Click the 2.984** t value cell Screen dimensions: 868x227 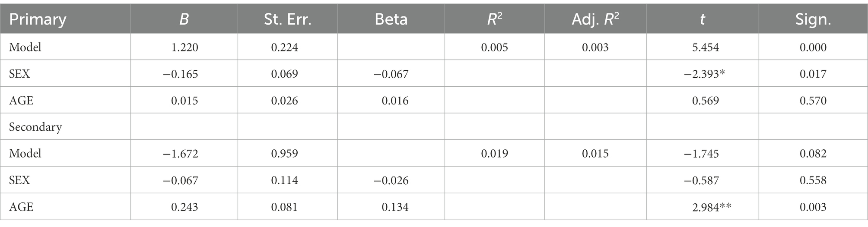[x=712, y=207]
